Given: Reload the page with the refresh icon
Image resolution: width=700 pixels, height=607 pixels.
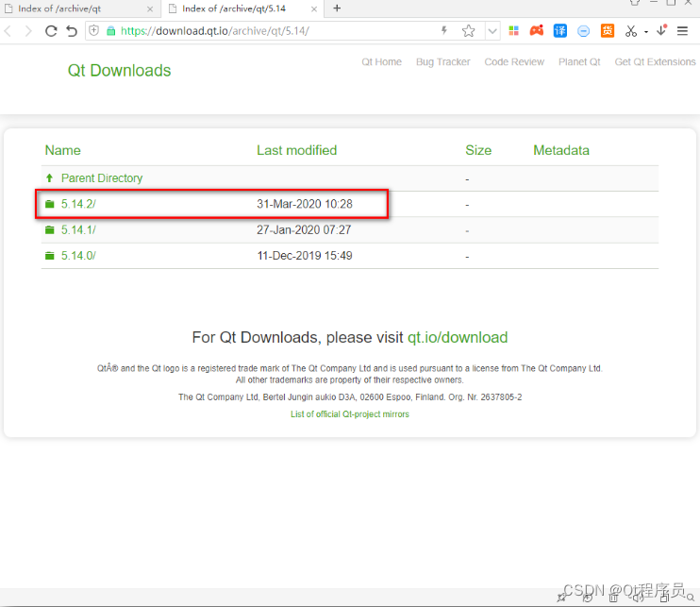Looking at the screenshot, I should coord(51,31).
